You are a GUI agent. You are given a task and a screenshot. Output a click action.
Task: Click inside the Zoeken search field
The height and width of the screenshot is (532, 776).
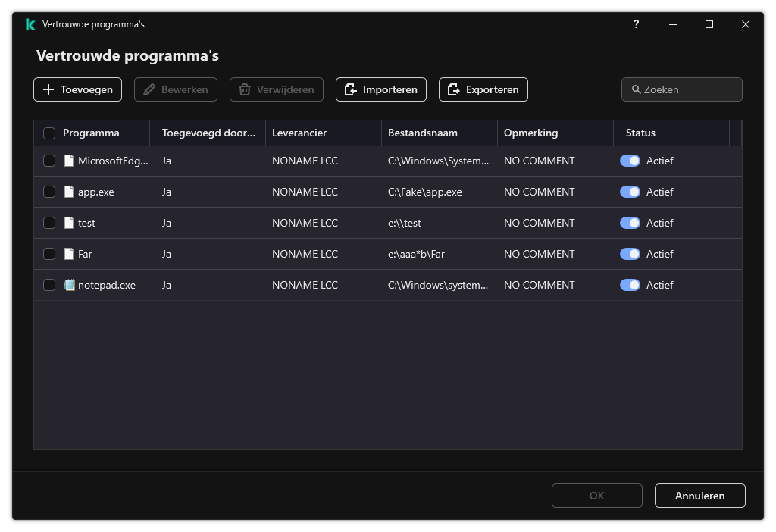click(x=681, y=89)
